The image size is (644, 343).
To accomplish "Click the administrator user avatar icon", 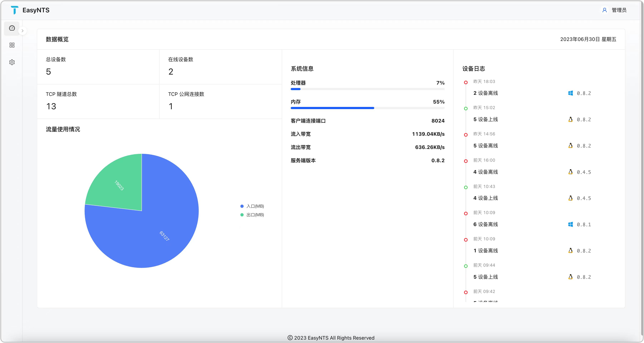I will [x=604, y=10].
